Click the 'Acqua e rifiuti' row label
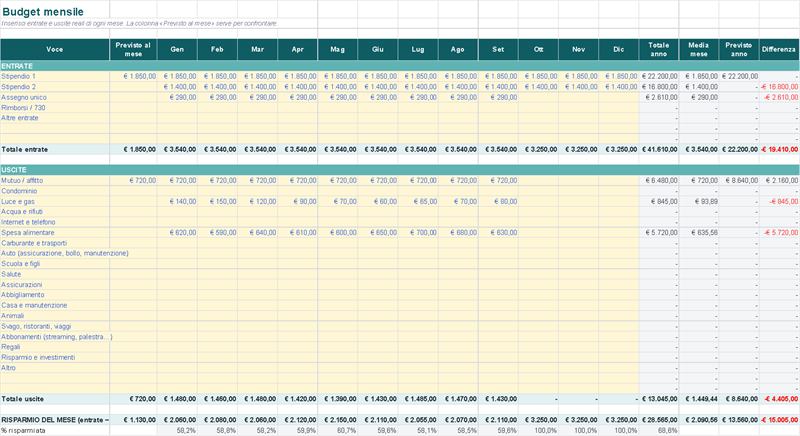The image size is (800, 436). [22, 212]
